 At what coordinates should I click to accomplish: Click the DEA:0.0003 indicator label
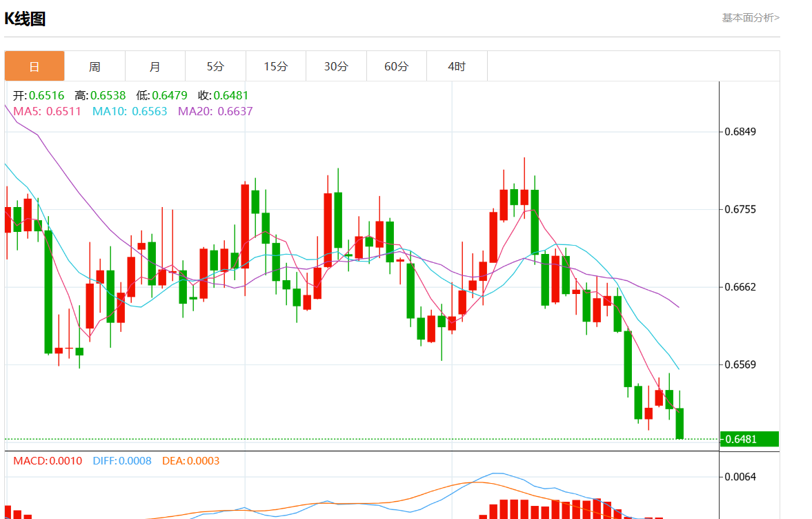point(191,461)
